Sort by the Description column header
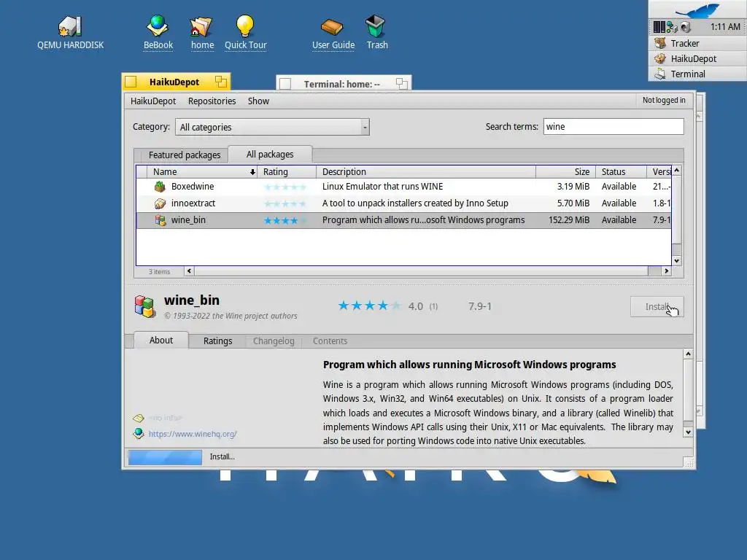Viewport: 747px width, 560px height. pos(426,172)
